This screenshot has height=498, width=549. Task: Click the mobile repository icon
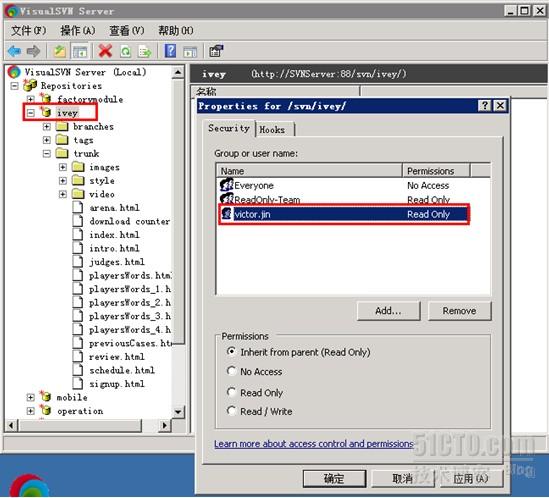[x=46, y=396]
